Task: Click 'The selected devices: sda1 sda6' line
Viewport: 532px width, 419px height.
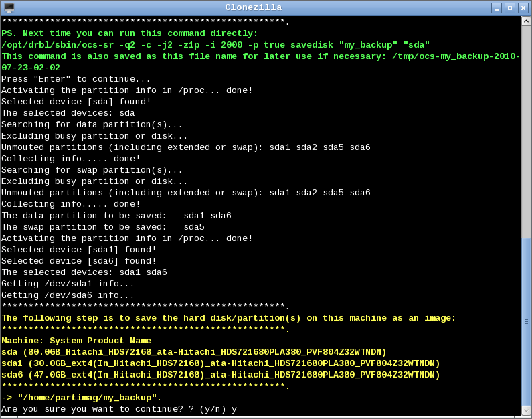Action: [84, 272]
